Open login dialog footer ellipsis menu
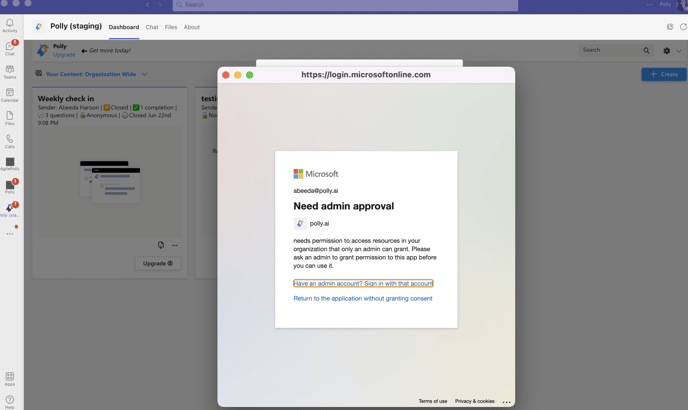688x410 pixels. pyautogui.click(x=506, y=402)
